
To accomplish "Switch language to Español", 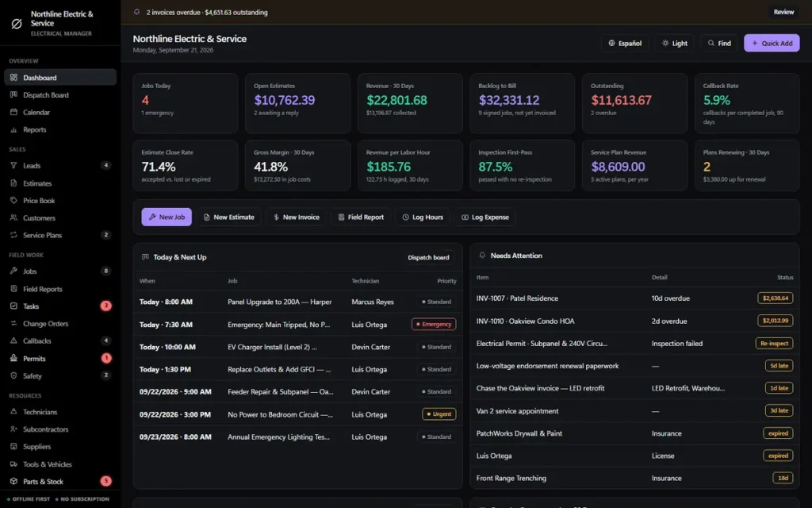I will click(x=625, y=43).
